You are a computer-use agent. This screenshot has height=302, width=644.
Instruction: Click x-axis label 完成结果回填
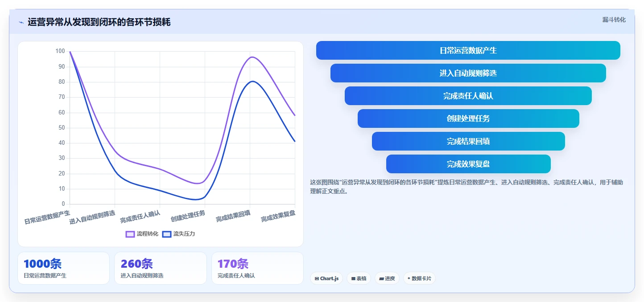[x=233, y=216]
